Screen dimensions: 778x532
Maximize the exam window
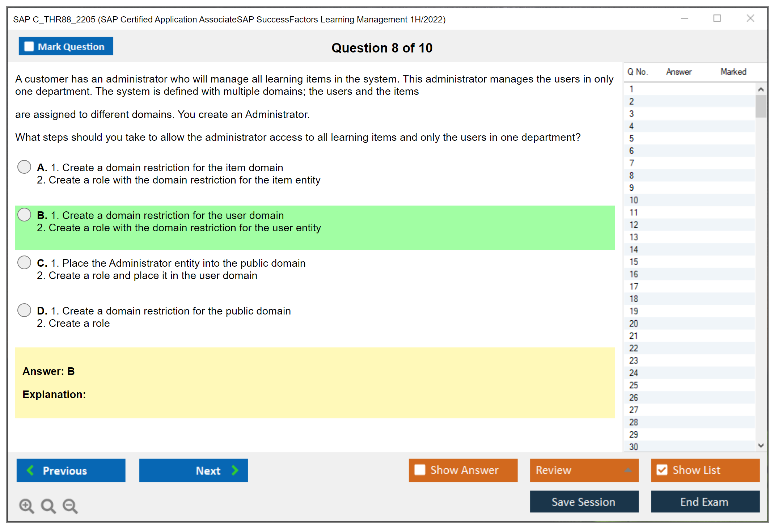(x=717, y=18)
